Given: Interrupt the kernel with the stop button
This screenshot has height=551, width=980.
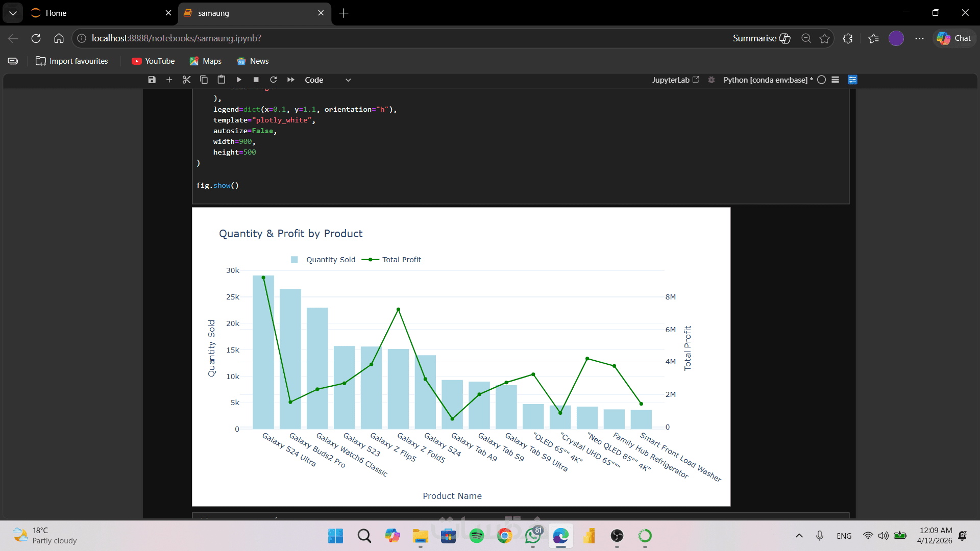Looking at the screenshot, I should 256,80.
